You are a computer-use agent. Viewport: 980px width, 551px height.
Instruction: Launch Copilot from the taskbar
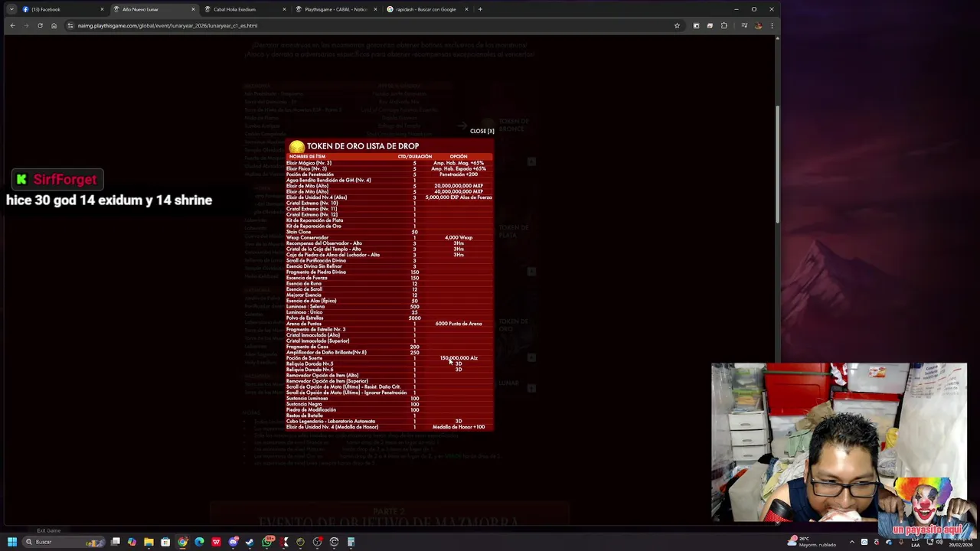point(132,542)
